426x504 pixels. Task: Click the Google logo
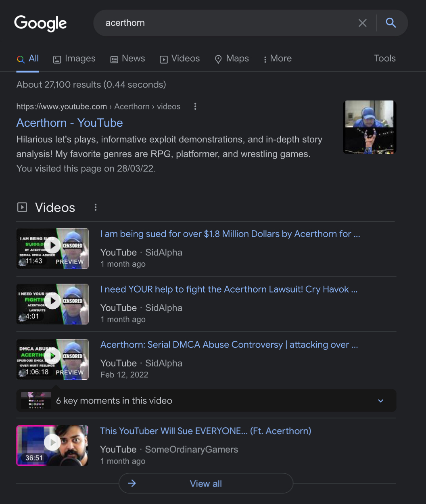(x=40, y=23)
